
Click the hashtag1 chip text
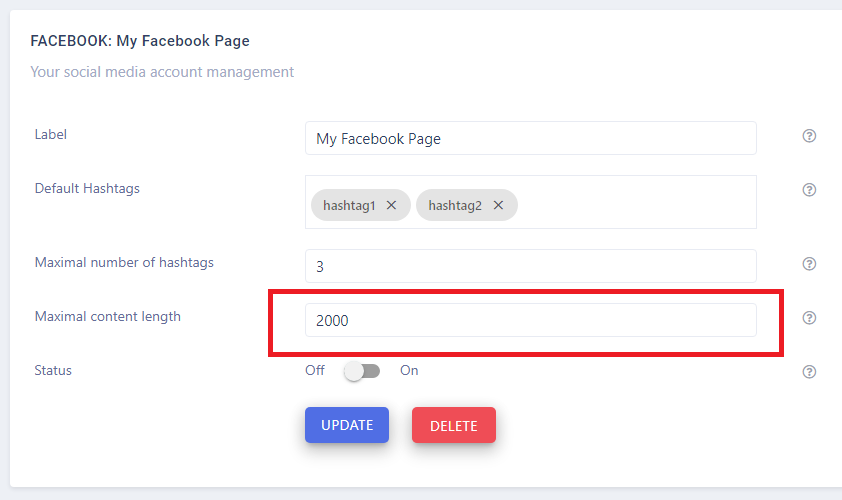tap(349, 206)
